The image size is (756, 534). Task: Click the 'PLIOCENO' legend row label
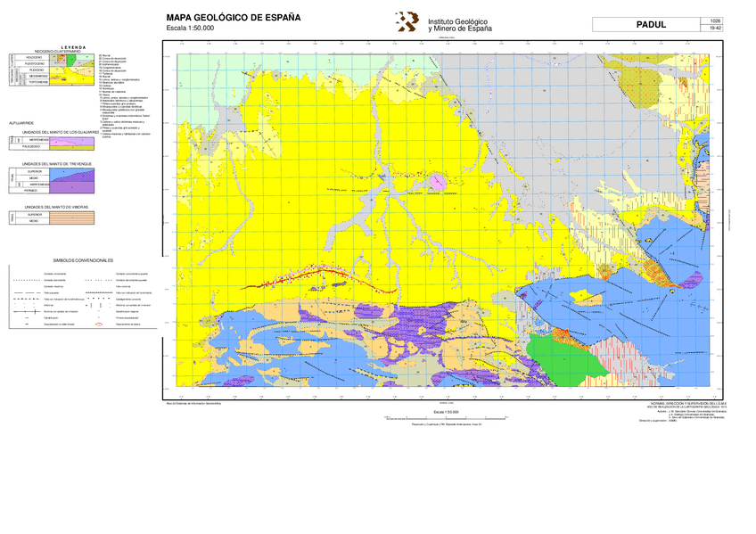37,70
